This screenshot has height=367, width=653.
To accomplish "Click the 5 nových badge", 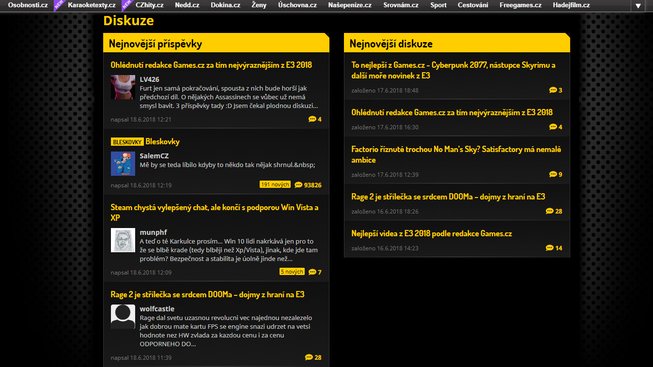I will click(292, 272).
